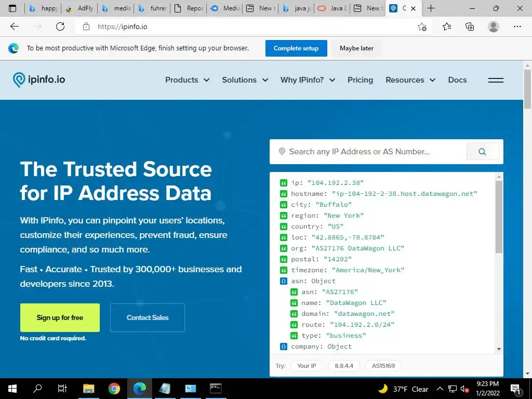Open the Favorites list icon
Viewport: 532px width, 399px height.
pos(447,26)
